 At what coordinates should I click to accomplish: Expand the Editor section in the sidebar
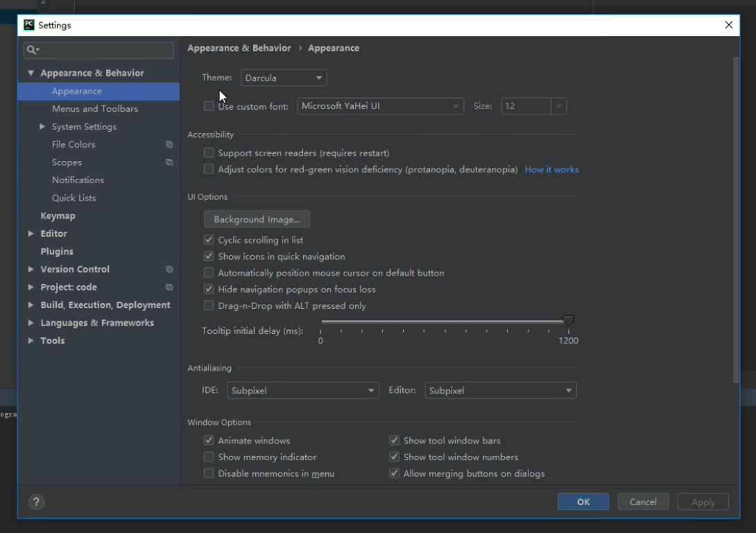pos(30,233)
